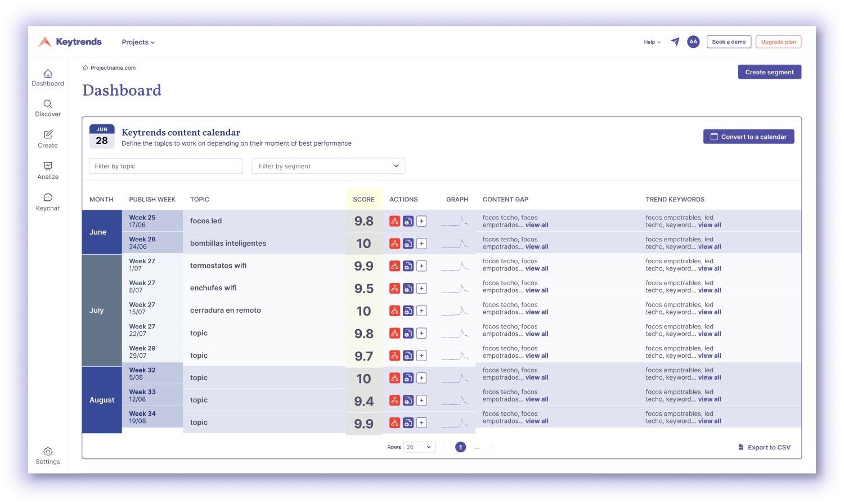Click the July month cell

(102, 310)
